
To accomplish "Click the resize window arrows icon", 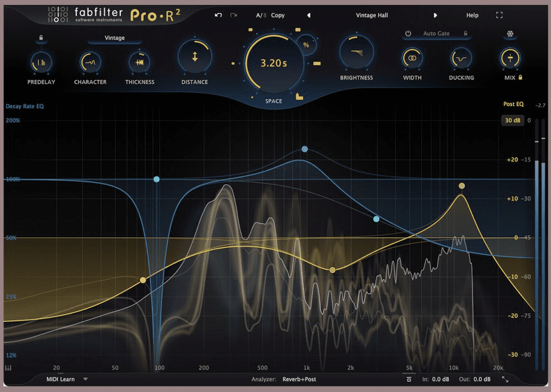I will (x=505, y=380).
